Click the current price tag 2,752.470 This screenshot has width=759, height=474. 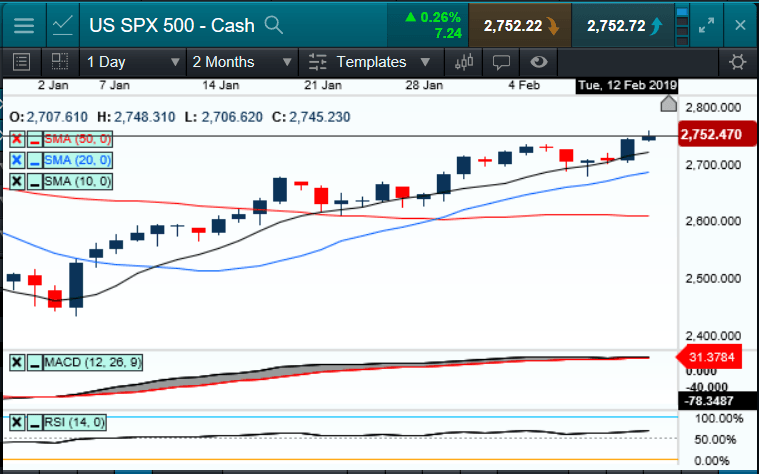pos(717,134)
